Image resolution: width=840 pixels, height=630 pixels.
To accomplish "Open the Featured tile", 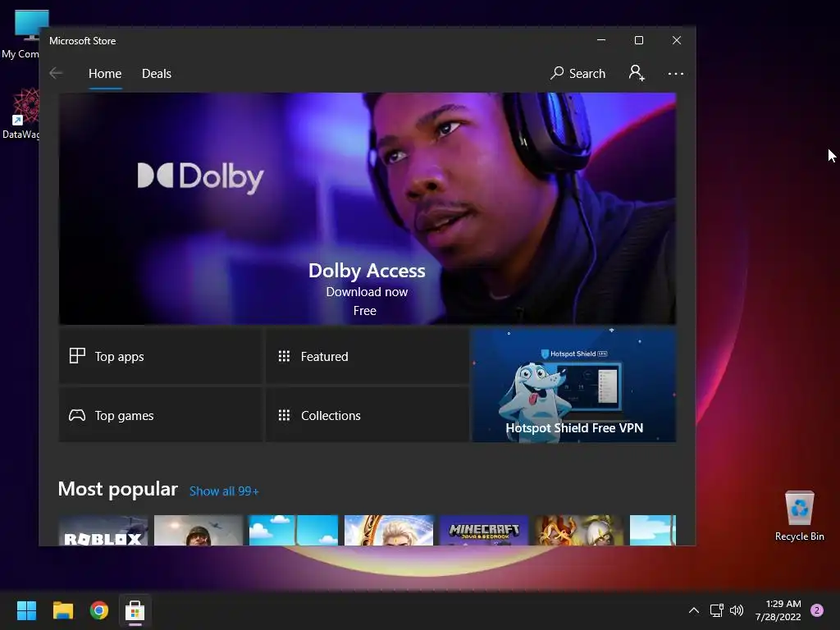I will pyautogui.click(x=367, y=356).
